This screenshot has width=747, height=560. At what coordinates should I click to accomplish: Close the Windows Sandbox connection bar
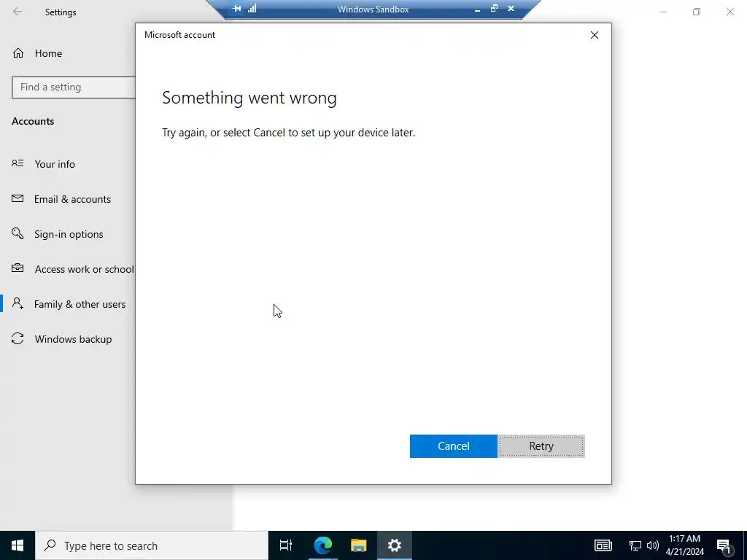coord(511,9)
